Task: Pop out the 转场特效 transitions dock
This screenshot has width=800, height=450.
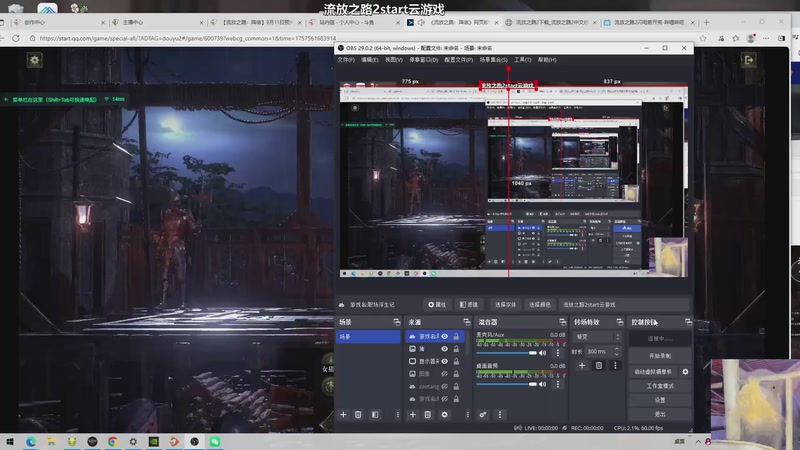Action: click(x=619, y=322)
